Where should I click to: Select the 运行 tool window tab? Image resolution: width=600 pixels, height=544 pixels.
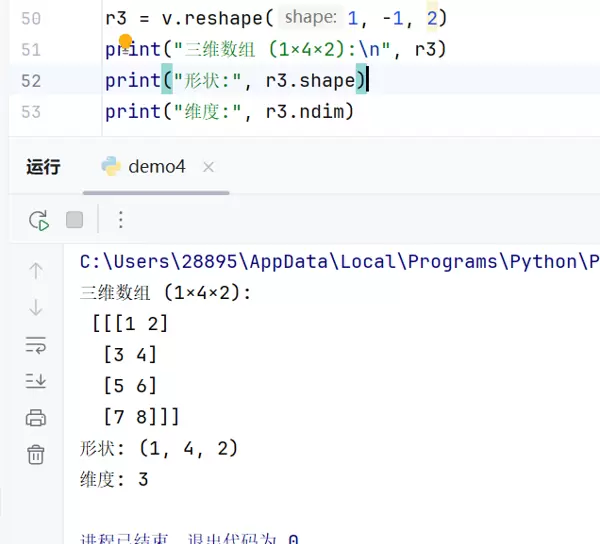[43, 167]
